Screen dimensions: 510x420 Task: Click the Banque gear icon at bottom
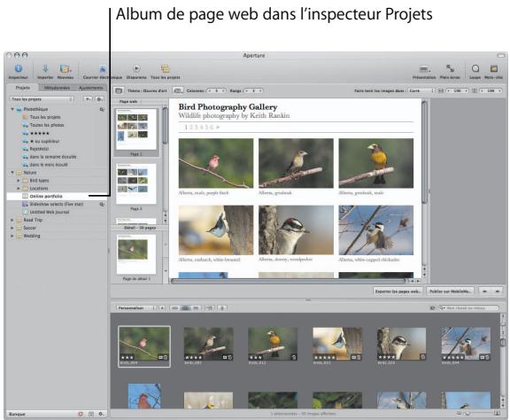click(101, 414)
